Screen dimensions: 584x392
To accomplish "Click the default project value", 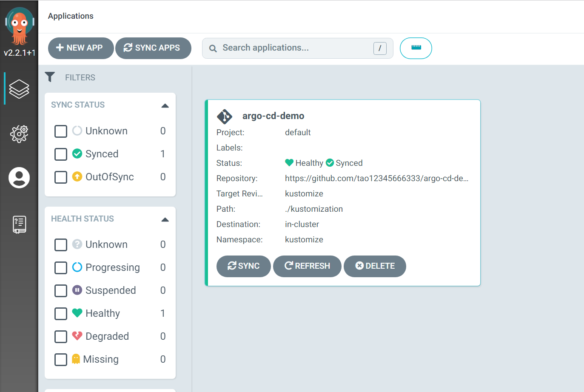I will coord(298,133).
